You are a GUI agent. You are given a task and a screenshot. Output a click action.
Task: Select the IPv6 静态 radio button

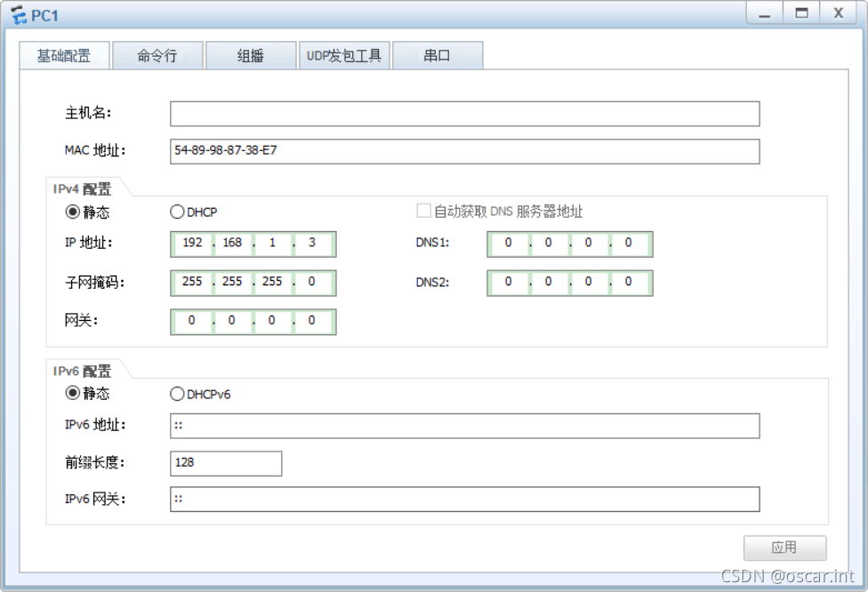[x=73, y=393]
